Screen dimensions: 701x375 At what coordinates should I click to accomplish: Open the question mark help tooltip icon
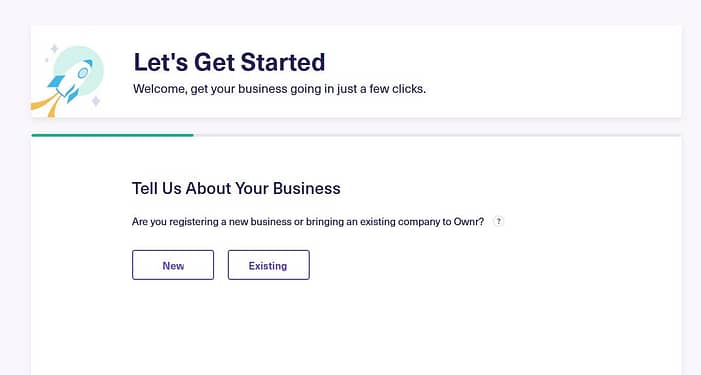tap(498, 221)
